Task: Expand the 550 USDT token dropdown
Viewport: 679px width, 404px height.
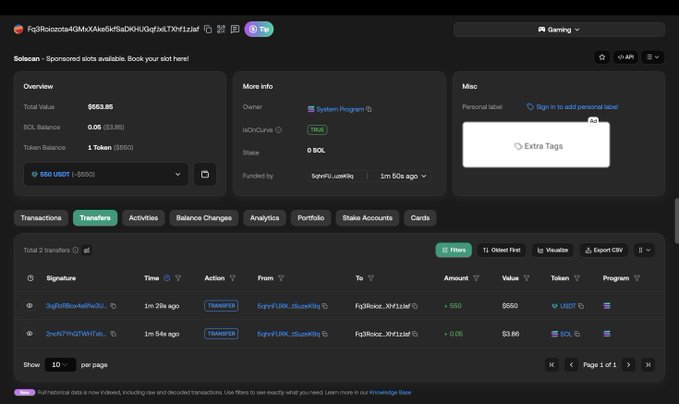Action: pos(106,175)
